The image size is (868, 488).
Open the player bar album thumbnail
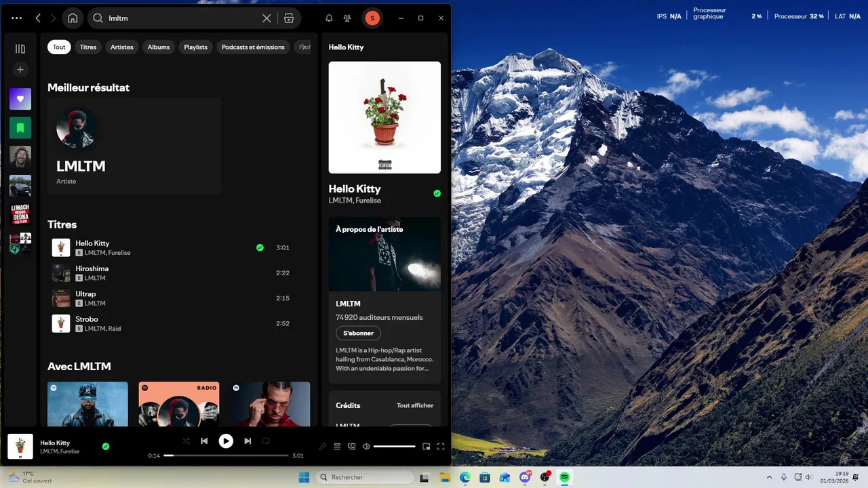point(20,447)
